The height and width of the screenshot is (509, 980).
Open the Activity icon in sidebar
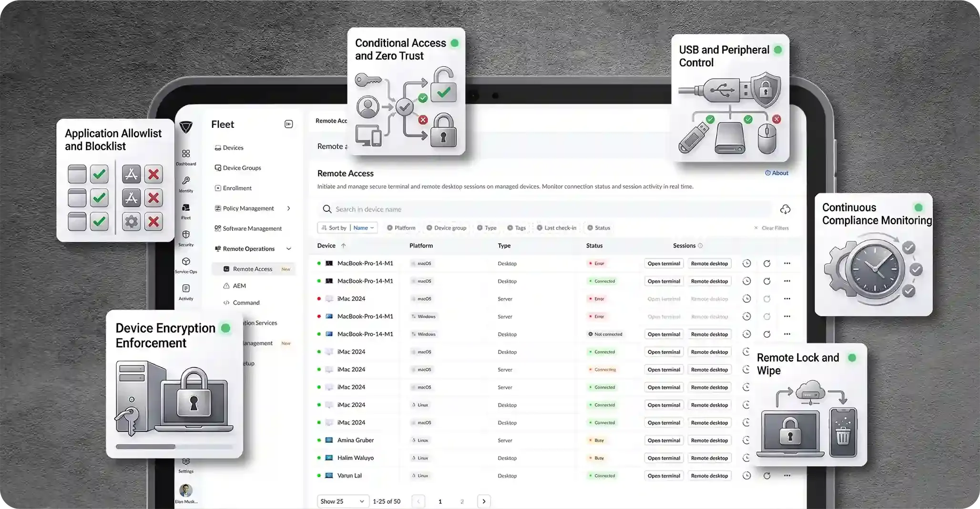(186, 289)
